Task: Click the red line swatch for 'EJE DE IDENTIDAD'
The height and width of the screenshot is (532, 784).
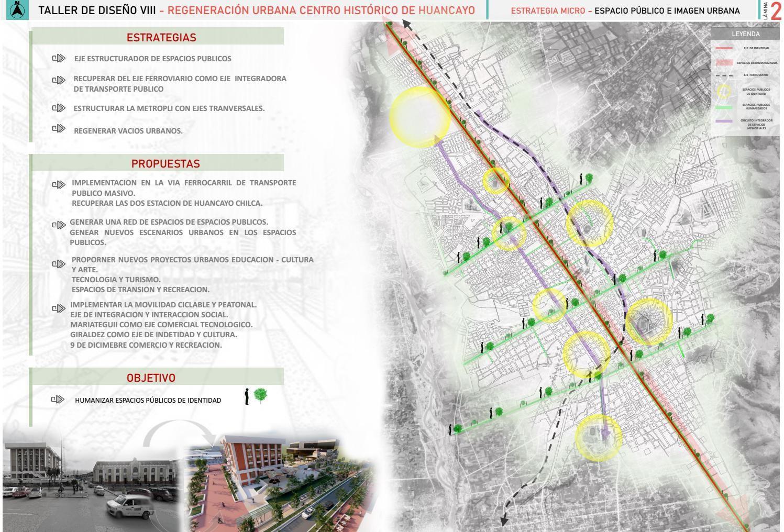Action: pyautogui.click(x=724, y=48)
